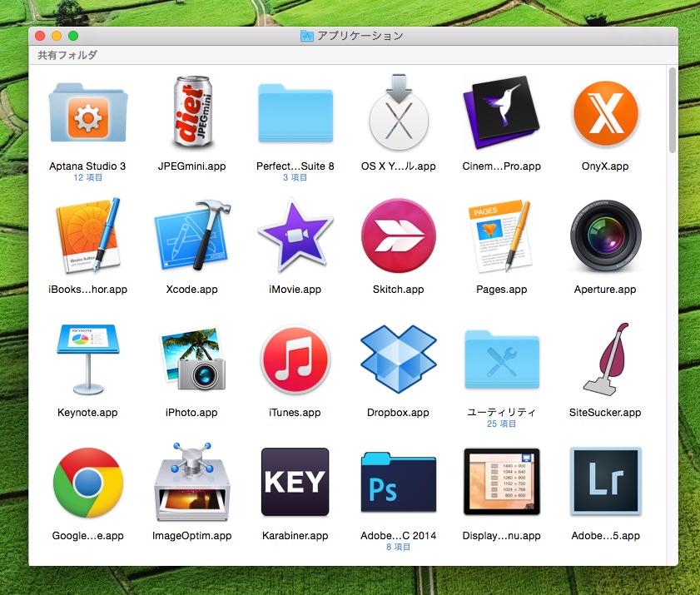Select the Xcode hammer icon
The width and height of the screenshot is (700, 595).
click(192, 236)
